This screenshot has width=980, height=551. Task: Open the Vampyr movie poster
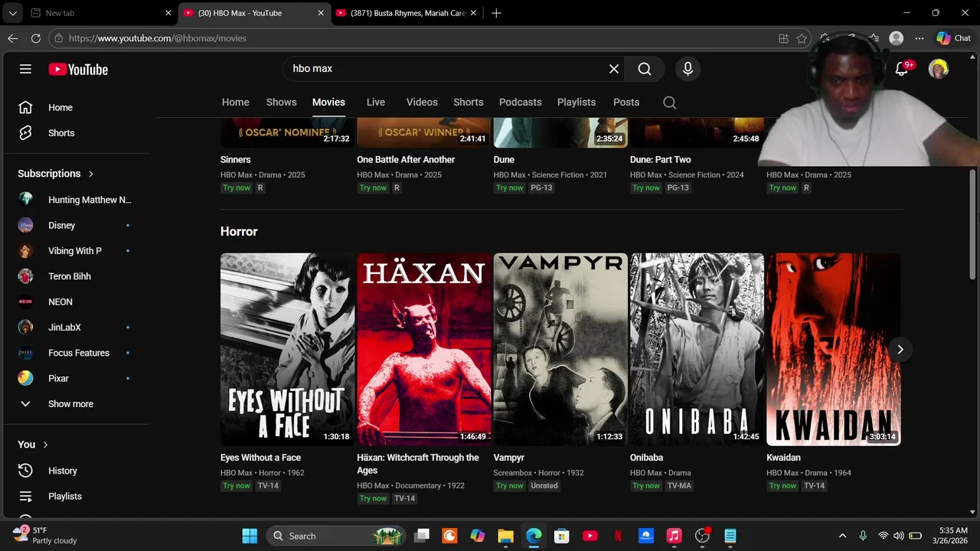(x=560, y=349)
